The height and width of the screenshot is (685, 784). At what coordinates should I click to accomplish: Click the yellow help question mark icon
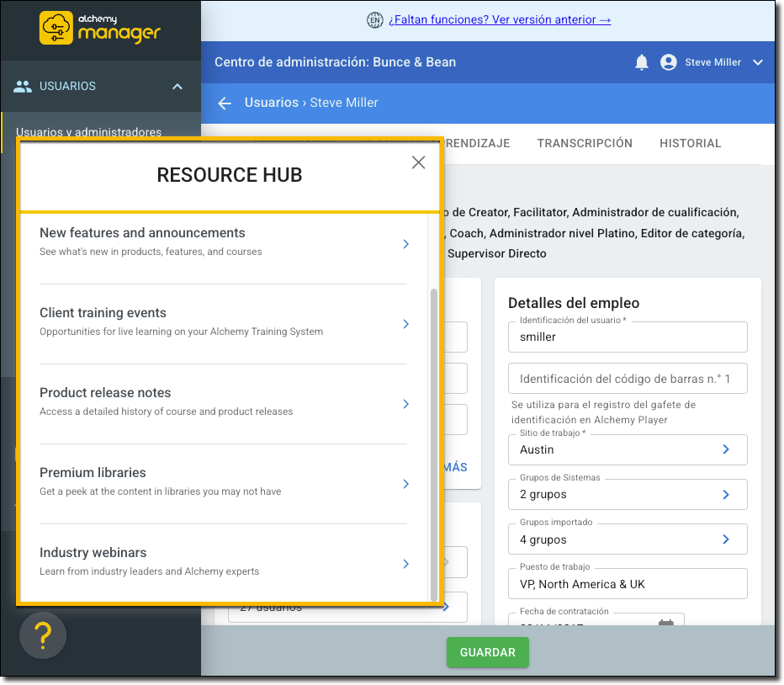click(43, 635)
